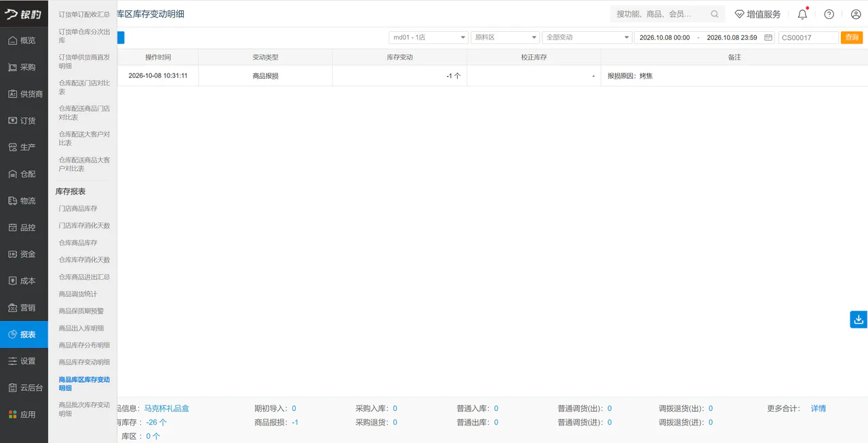The image size is (868, 443).
Task: Open 设置 settings in the sidebar
Action: click(24, 361)
